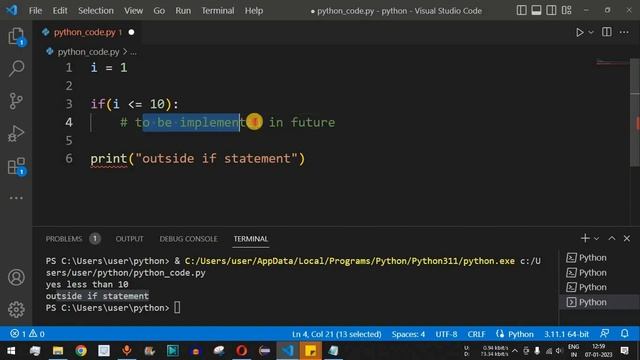Open the Extensions view
The image size is (640, 360).
(x=16, y=166)
